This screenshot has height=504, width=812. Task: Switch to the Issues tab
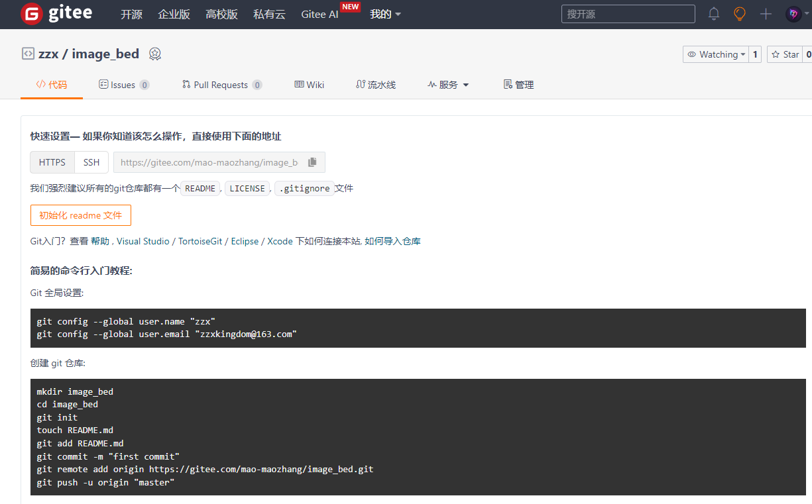click(123, 84)
